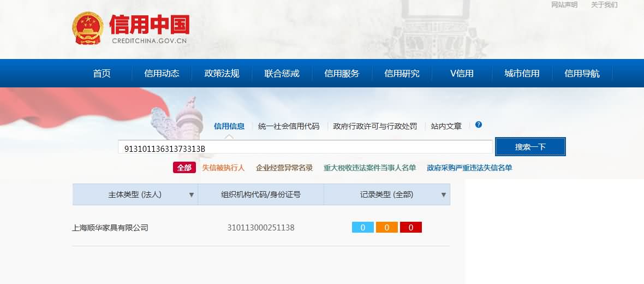Expand the 主体类型 (法人) dropdown arrow
This screenshot has height=284, width=644.
(192, 195)
